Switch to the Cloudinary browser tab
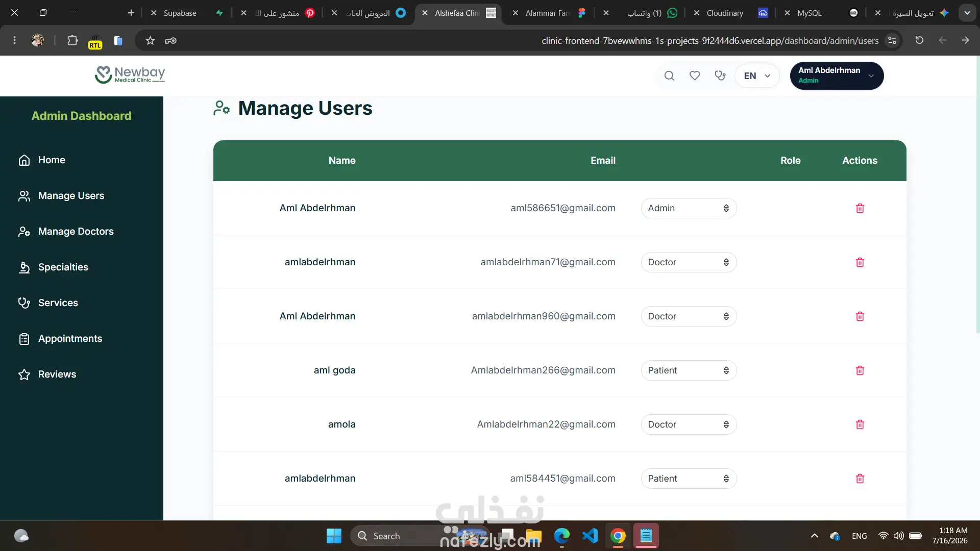 [x=731, y=13]
